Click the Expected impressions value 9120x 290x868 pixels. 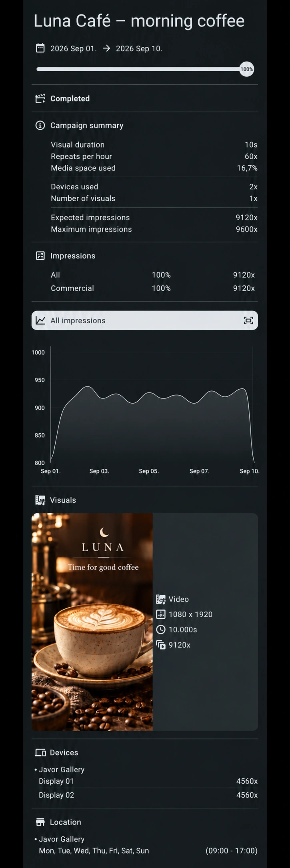point(246,217)
